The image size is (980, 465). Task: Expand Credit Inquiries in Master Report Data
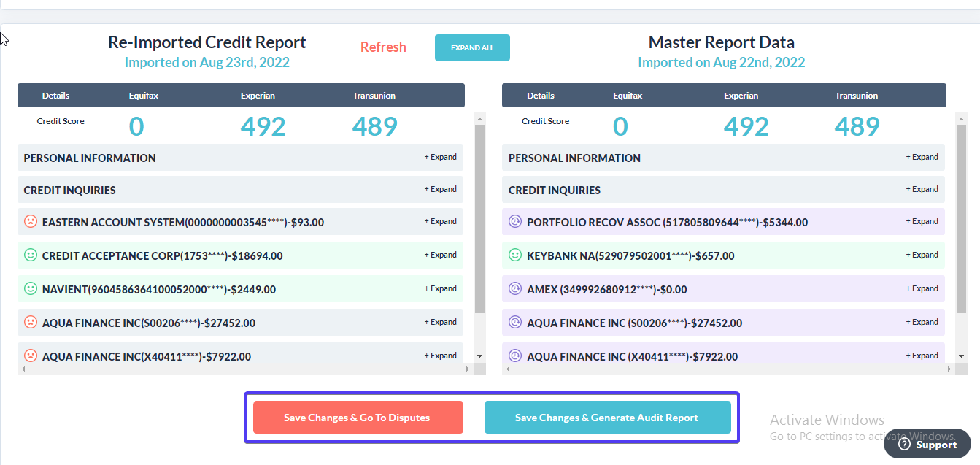point(925,189)
